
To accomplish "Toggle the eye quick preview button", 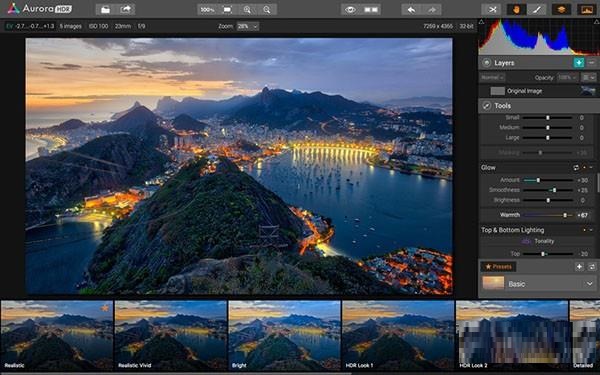I will tap(351, 10).
